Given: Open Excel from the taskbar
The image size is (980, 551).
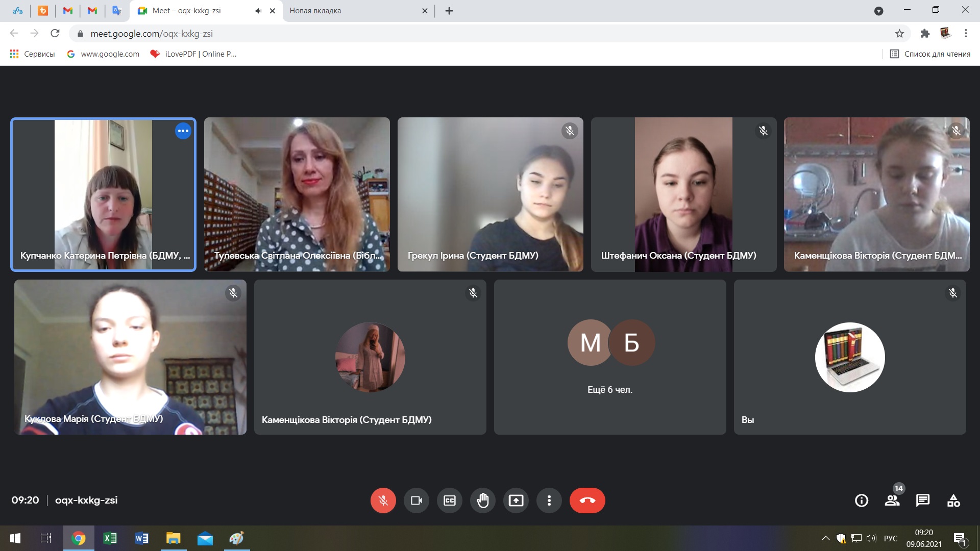Looking at the screenshot, I should 110,538.
